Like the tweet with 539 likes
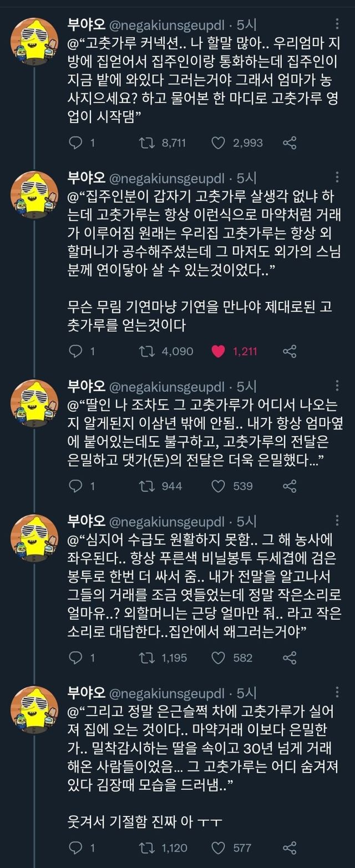355x868 pixels. pos(219,486)
